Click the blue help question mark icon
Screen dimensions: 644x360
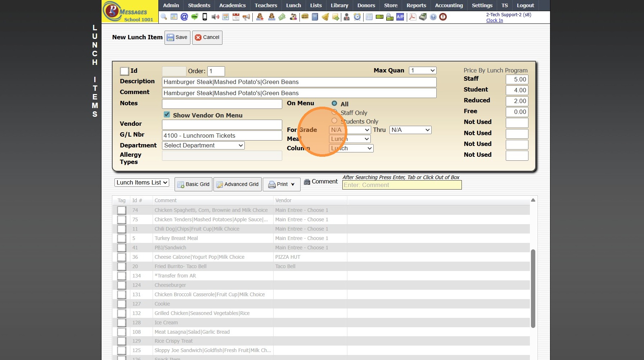(433, 17)
